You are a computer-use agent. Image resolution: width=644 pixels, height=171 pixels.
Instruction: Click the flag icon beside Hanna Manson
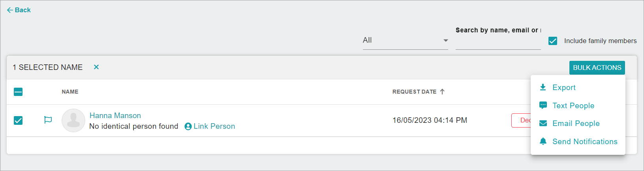point(48,120)
